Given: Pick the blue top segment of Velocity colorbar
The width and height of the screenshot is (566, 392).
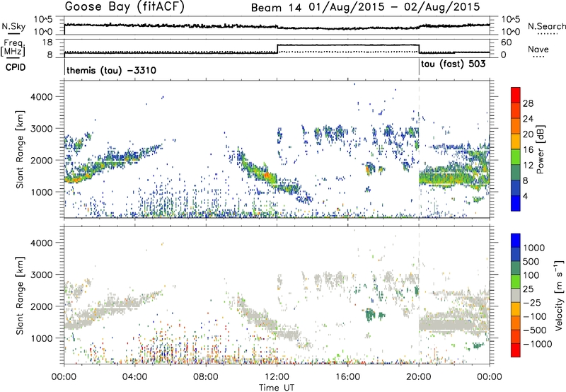Looking at the screenshot, I should (516, 241).
